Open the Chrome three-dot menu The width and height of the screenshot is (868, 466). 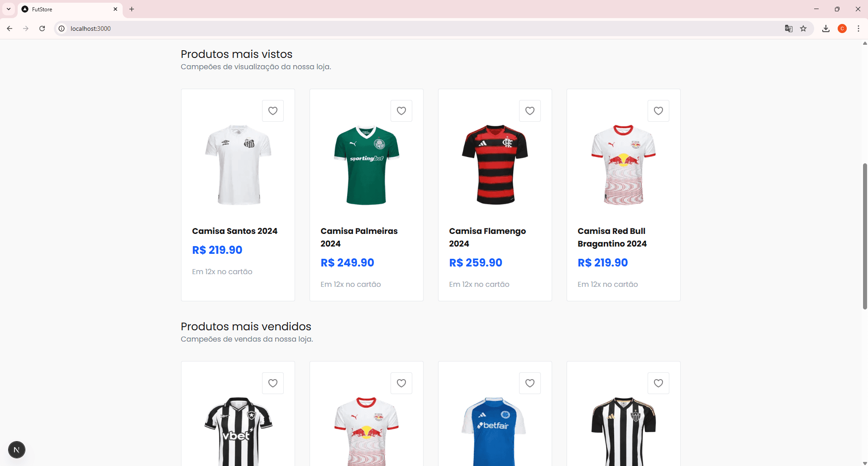(x=858, y=28)
